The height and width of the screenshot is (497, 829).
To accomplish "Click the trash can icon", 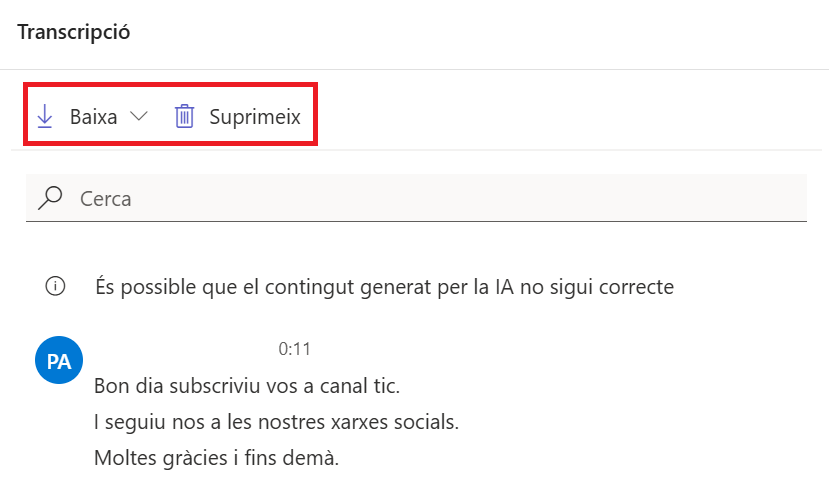I will click(185, 116).
